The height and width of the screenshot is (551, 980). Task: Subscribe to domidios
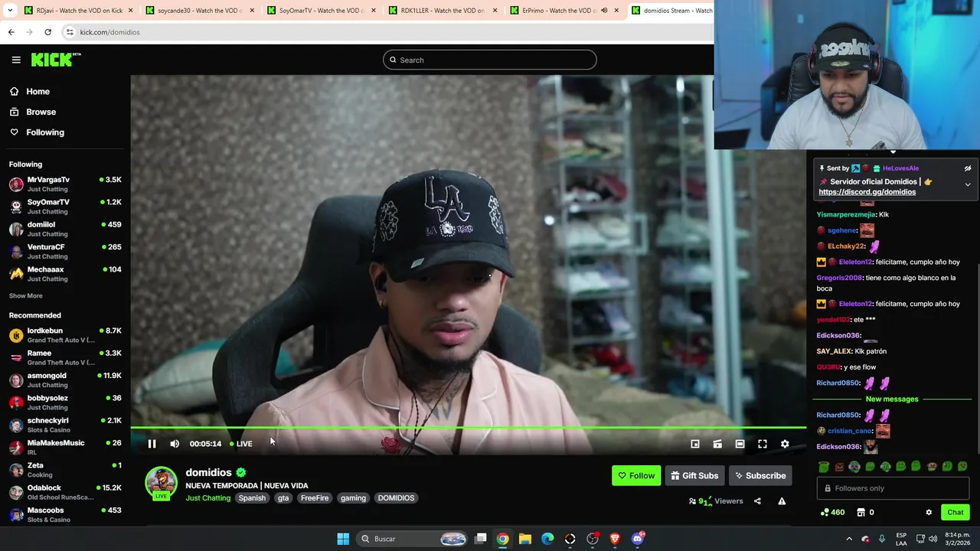coord(760,475)
